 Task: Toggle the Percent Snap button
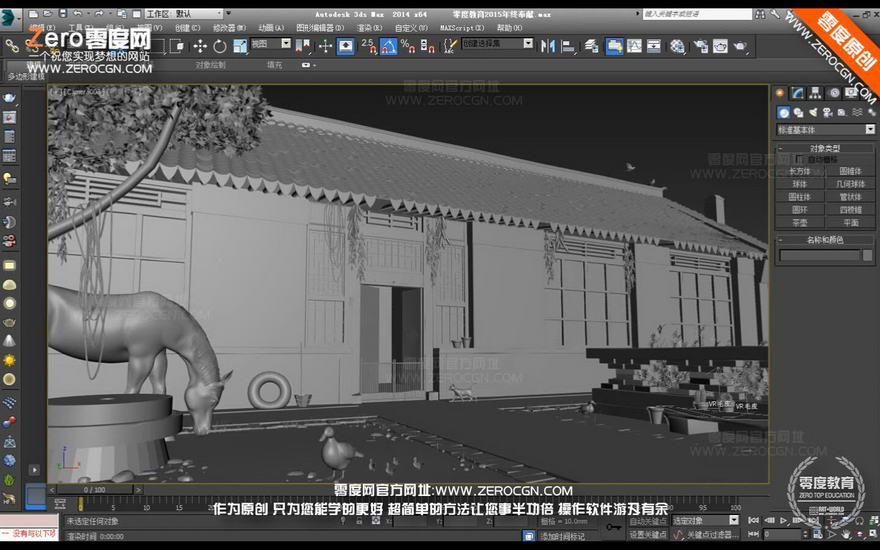(x=407, y=46)
